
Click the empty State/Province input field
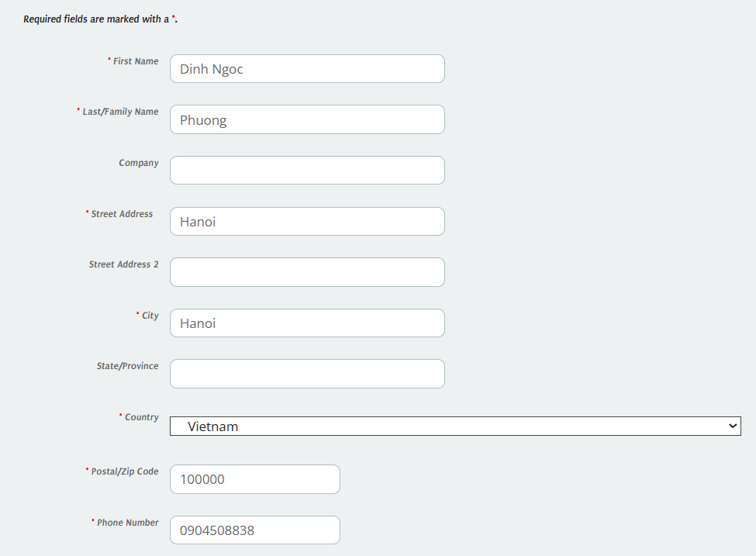tap(307, 374)
